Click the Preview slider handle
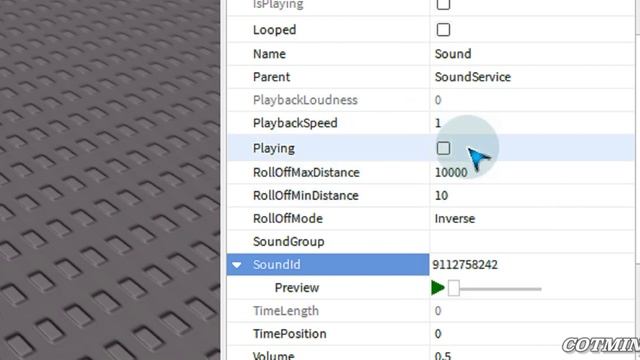 click(x=454, y=288)
